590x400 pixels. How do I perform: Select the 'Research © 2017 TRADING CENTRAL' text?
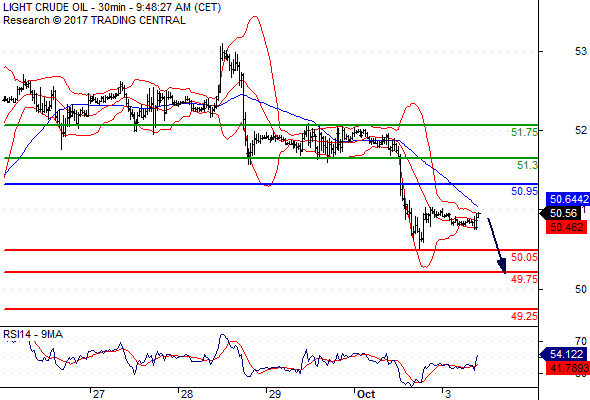point(94,20)
